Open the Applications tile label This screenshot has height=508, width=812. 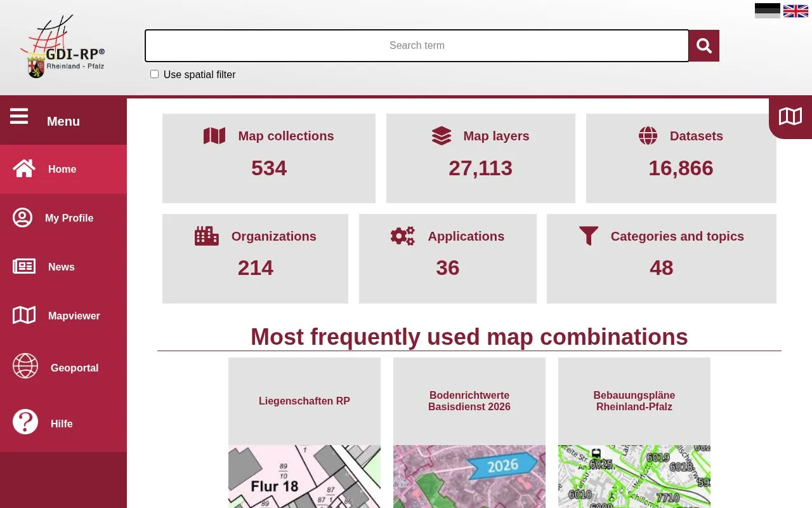pyautogui.click(x=466, y=236)
